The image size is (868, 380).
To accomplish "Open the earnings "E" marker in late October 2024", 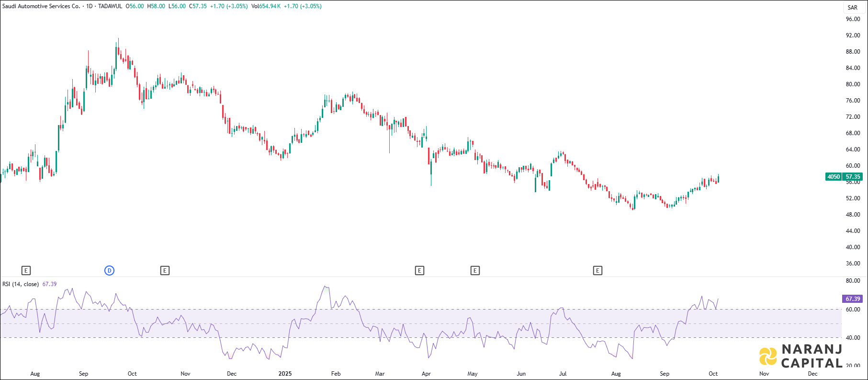I will point(165,271).
